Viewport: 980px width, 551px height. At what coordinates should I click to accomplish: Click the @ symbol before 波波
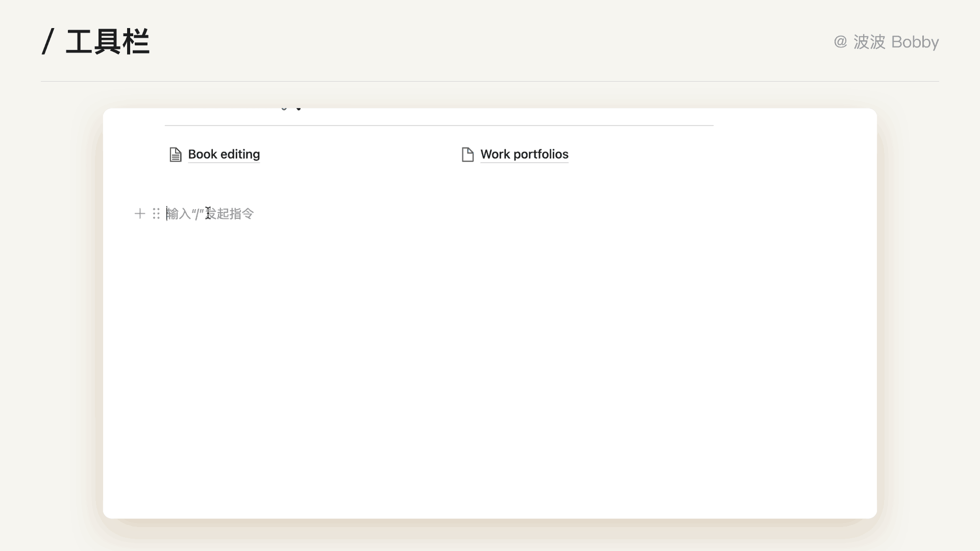coord(840,42)
